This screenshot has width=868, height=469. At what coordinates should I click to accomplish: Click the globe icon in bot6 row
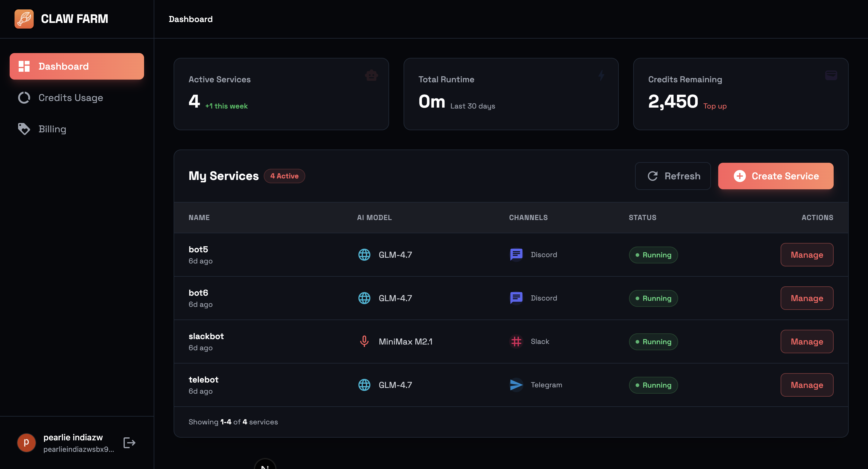364,298
